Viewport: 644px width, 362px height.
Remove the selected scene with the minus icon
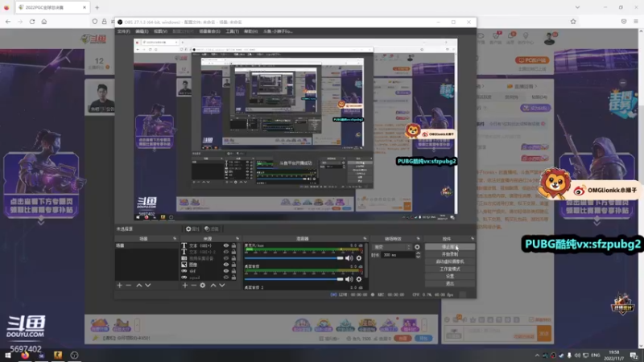tap(129, 286)
